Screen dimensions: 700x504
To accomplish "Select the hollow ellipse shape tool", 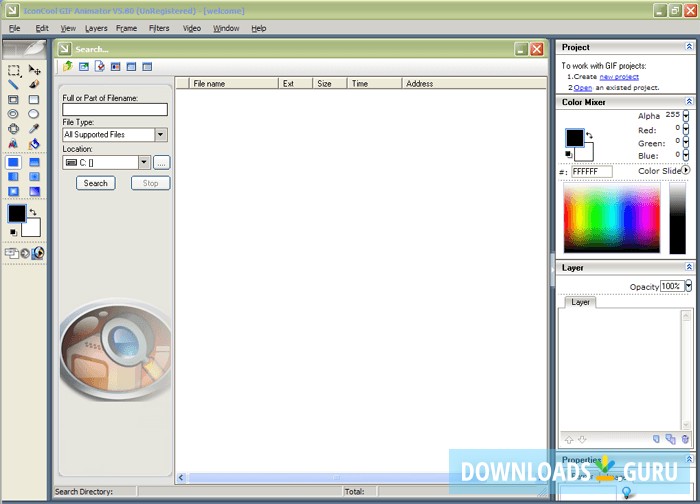I will pyautogui.click(x=13, y=114).
